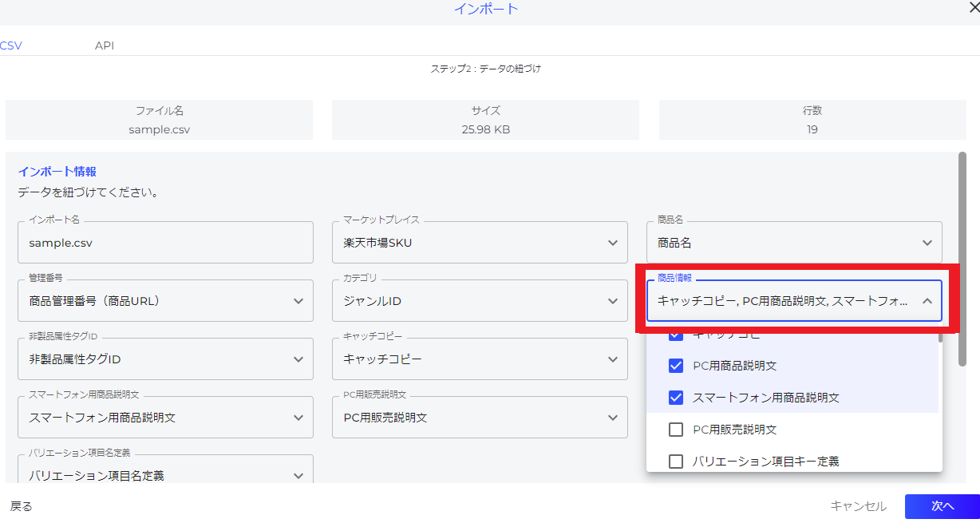Open the マーケットプレイス dropdown
Screen dimensions: 980x523
[480, 243]
